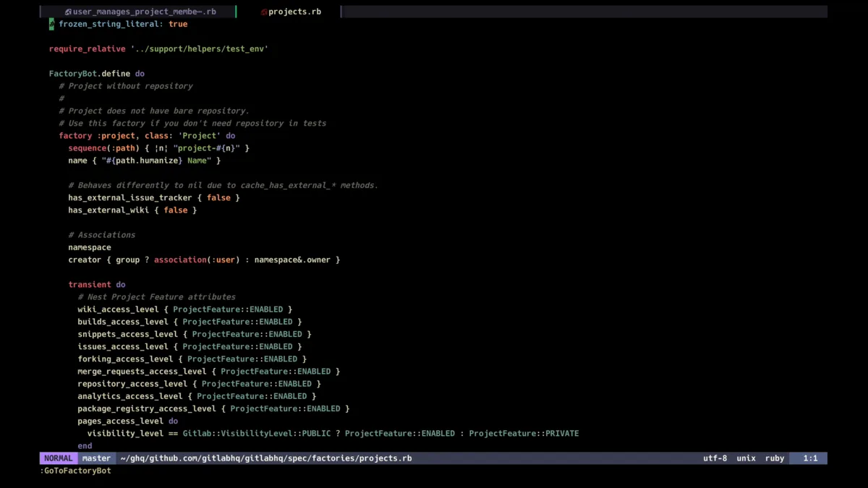The height and width of the screenshot is (488, 868).
Task: Click the 1:1 cursor position indicator
Action: tap(810, 458)
